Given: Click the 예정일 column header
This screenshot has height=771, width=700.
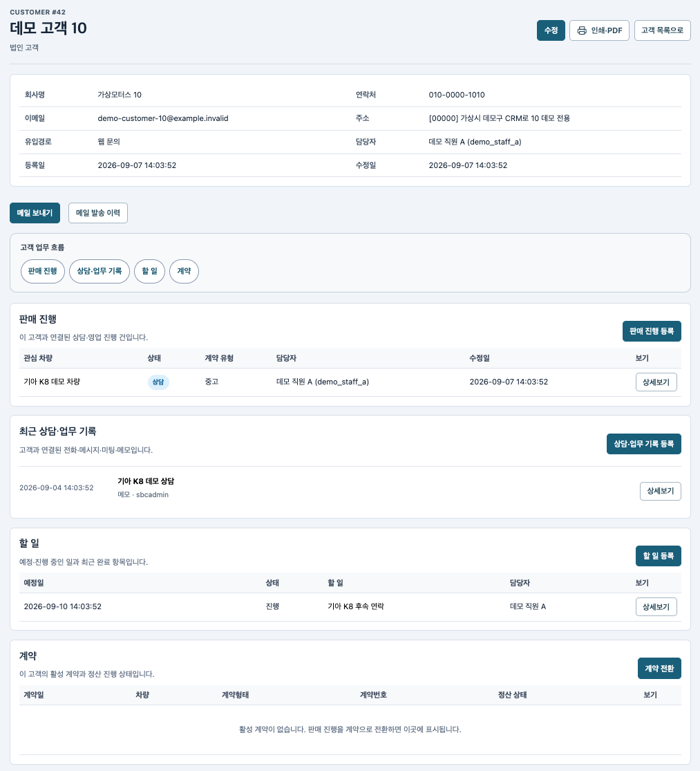Looking at the screenshot, I should coord(34,583).
